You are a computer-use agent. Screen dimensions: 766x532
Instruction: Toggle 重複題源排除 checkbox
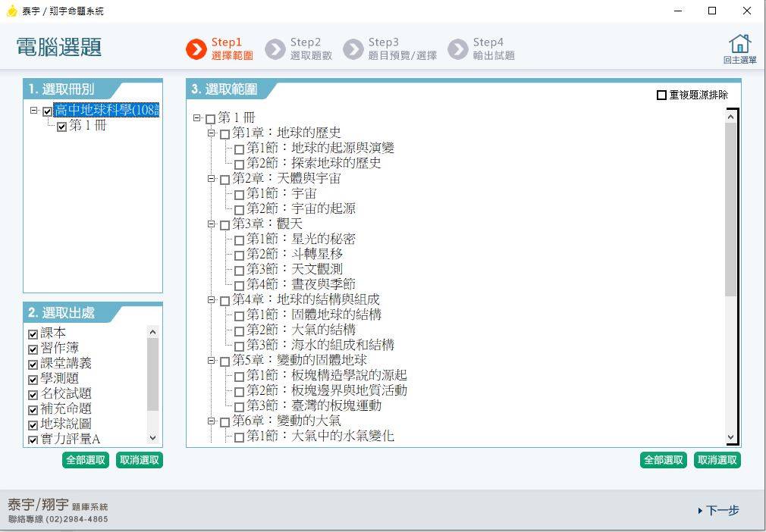[661, 95]
